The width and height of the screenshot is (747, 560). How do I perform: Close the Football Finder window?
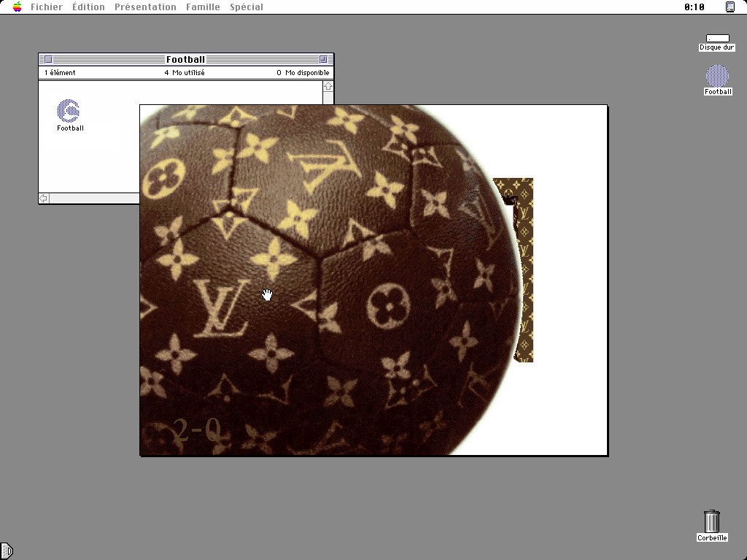point(48,59)
